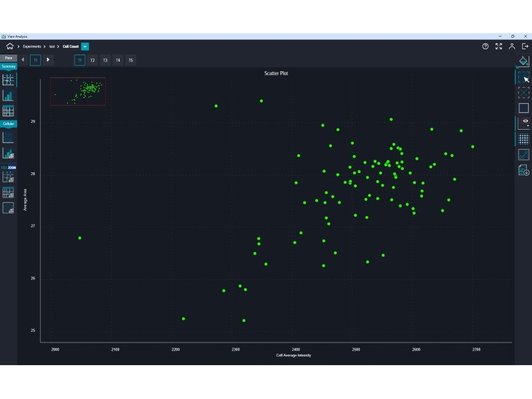Click the Cell Count breadcrumb label

70,47
